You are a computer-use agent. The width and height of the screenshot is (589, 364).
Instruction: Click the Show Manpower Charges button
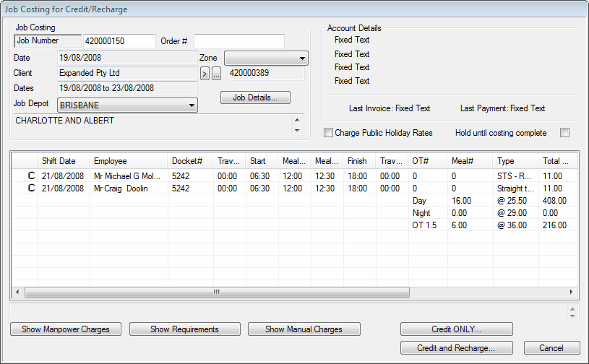(x=66, y=329)
